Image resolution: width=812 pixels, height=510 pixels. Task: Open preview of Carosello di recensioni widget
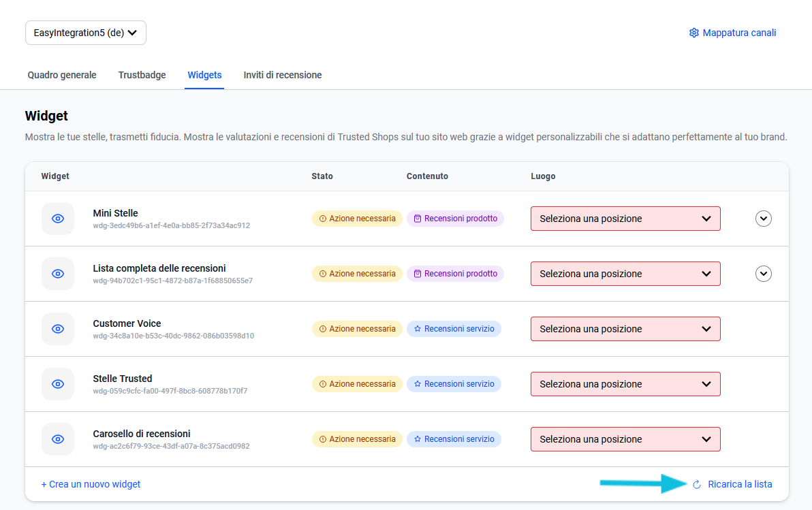[58, 439]
